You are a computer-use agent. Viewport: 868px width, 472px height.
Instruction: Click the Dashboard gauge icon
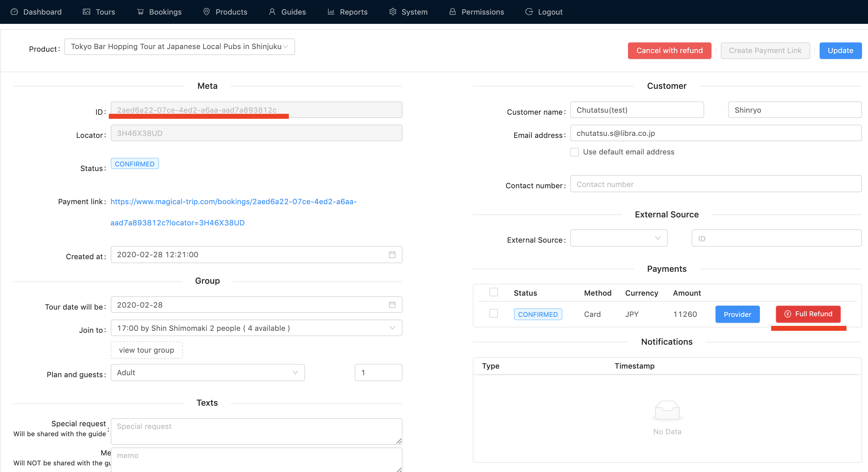click(x=14, y=12)
